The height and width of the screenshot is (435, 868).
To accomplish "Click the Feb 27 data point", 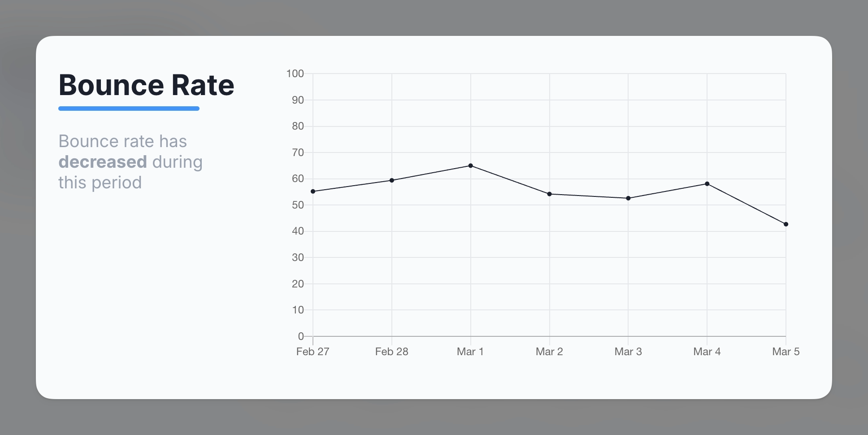I will coord(313,191).
